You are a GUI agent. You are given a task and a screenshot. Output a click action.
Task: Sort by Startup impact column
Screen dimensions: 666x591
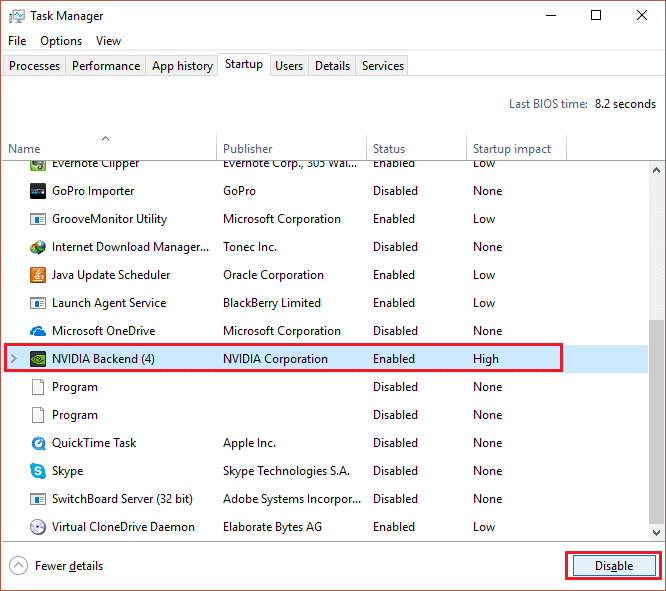pos(511,149)
